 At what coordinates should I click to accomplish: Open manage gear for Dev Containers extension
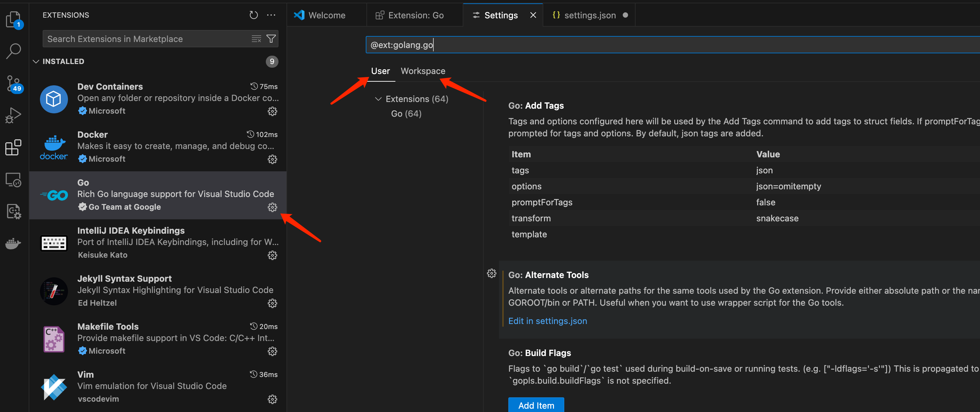click(272, 111)
